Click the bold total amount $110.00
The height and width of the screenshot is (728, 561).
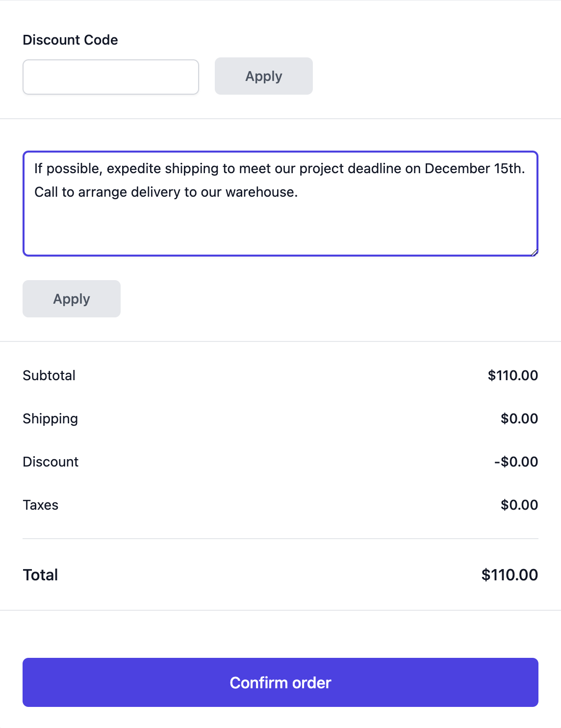pos(509,575)
